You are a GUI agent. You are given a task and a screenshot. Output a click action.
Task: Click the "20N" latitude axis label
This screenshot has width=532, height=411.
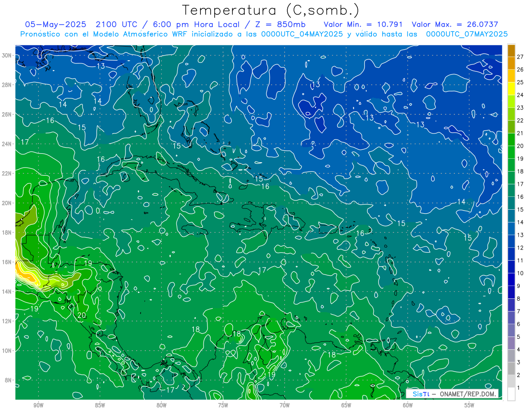[x=7, y=203]
